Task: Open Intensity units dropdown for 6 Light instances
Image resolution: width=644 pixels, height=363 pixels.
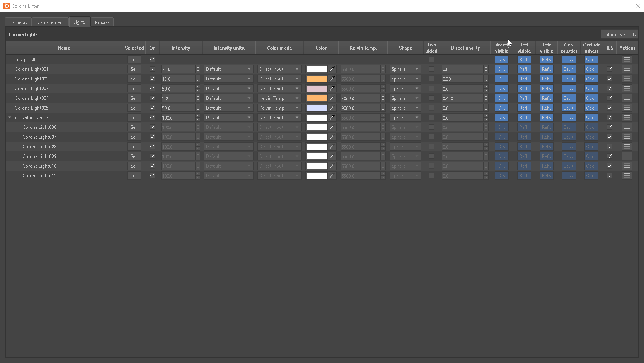Action: 228,118
